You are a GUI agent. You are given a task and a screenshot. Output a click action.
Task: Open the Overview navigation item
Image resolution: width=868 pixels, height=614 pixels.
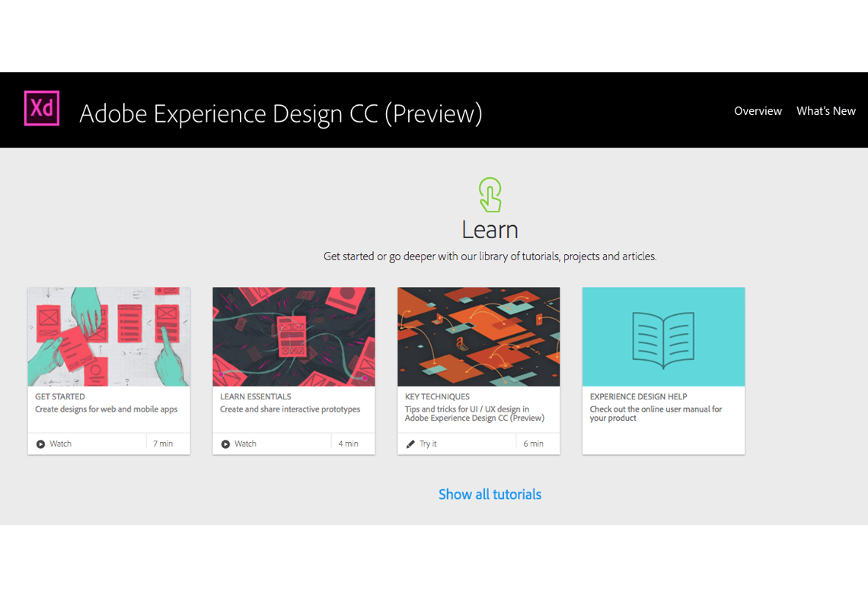[x=758, y=110]
